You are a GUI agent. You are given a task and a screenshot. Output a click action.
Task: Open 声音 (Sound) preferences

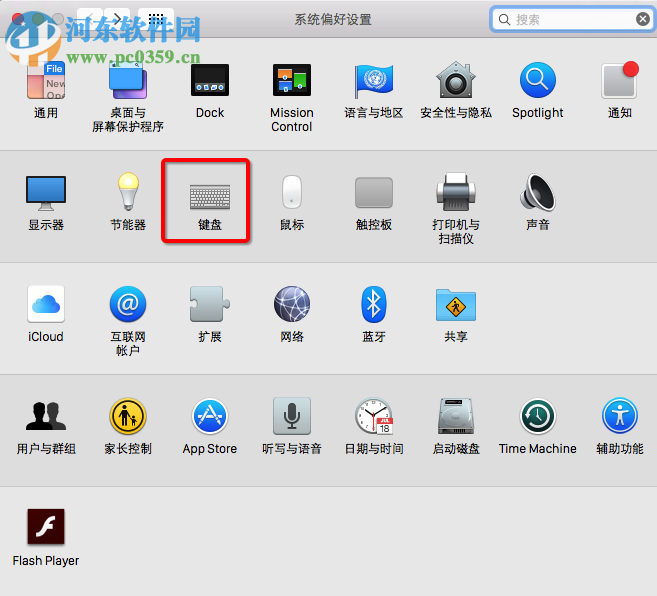pyautogui.click(x=538, y=192)
